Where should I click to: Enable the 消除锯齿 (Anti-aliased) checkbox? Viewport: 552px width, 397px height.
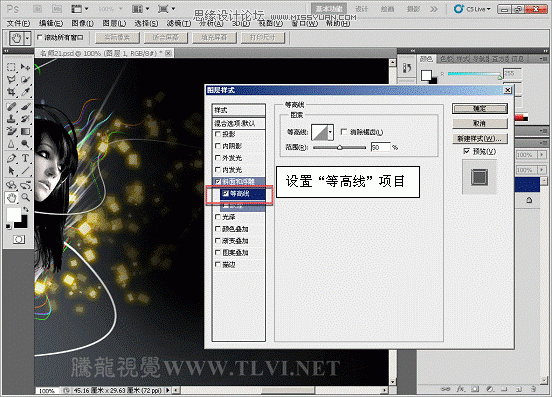point(344,132)
